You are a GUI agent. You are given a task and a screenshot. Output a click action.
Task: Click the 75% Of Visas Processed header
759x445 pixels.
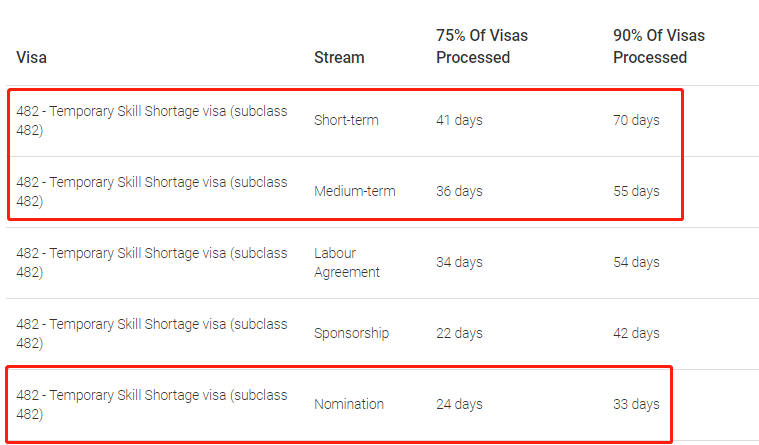pos(482,46)
